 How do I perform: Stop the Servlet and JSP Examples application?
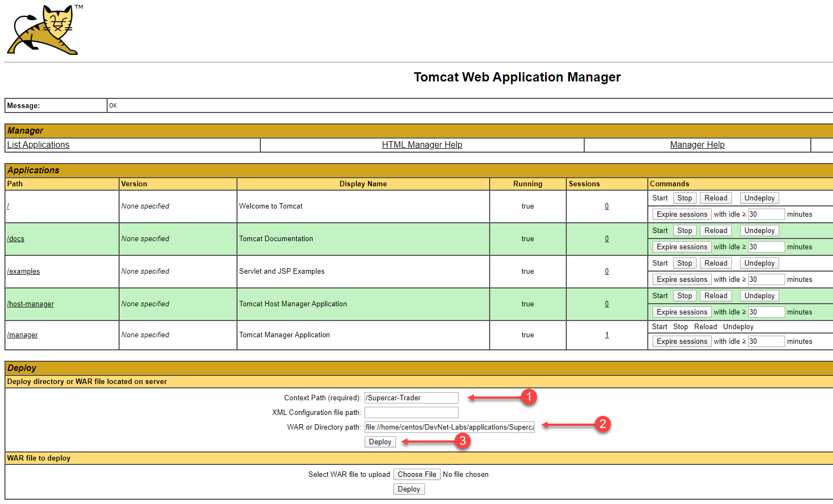coord(685,263)
